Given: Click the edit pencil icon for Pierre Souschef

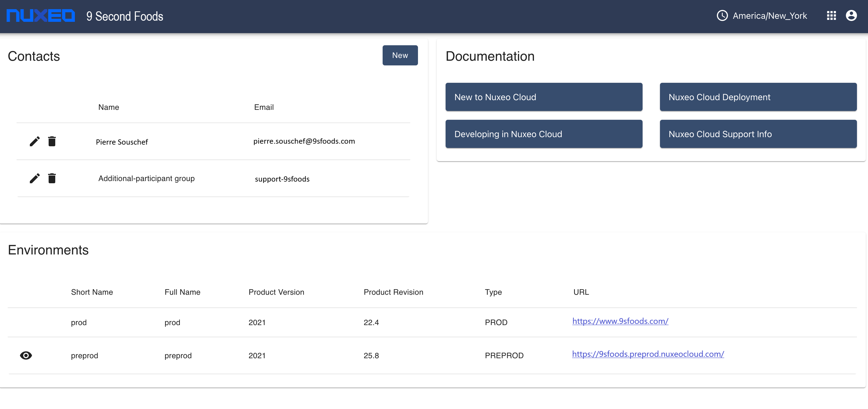Looking at the screenshot, I should (34, 142).
